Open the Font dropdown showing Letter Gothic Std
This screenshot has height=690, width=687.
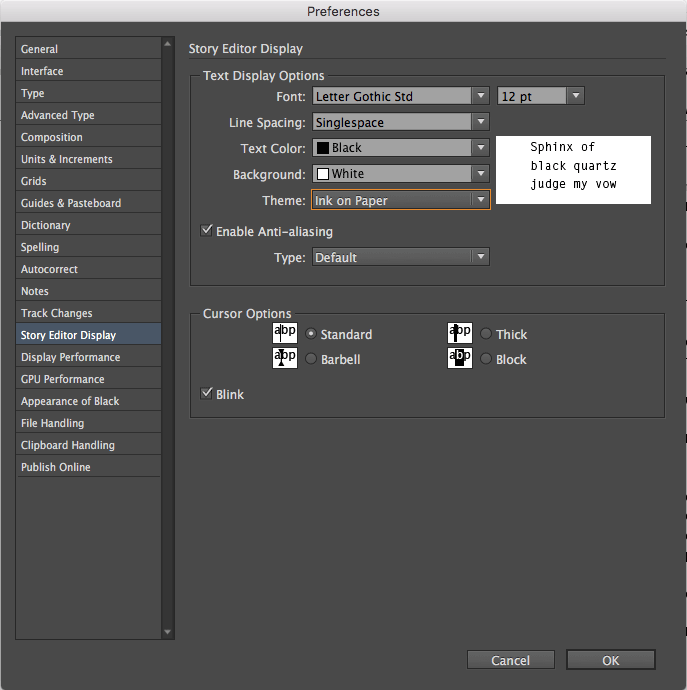(401, 96)
